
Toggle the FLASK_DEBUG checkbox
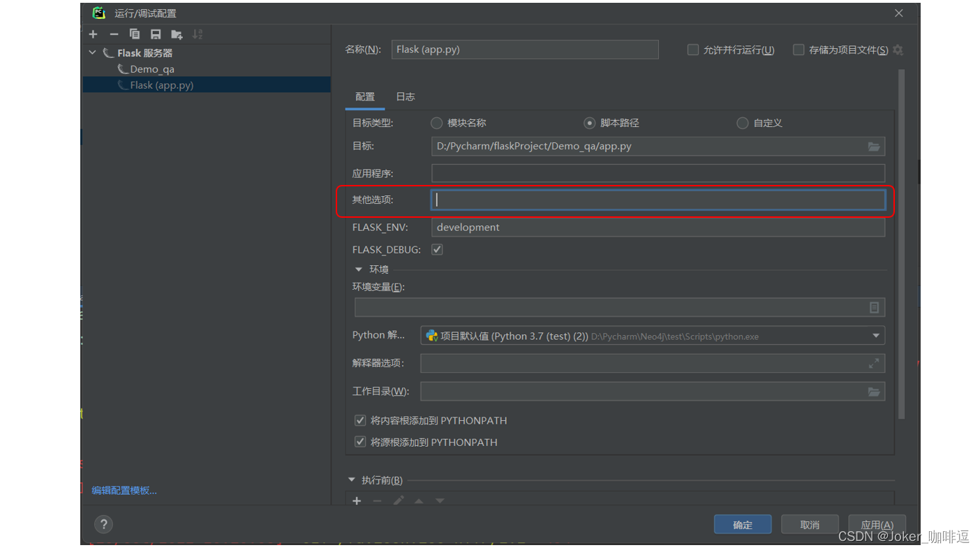(x=437, y=249)
